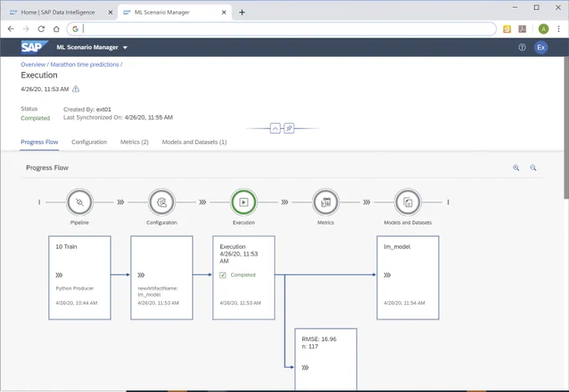This screenshot has height=392, width=569.
Task: Click the PDF browser extension icon
Action: [522, 29]
